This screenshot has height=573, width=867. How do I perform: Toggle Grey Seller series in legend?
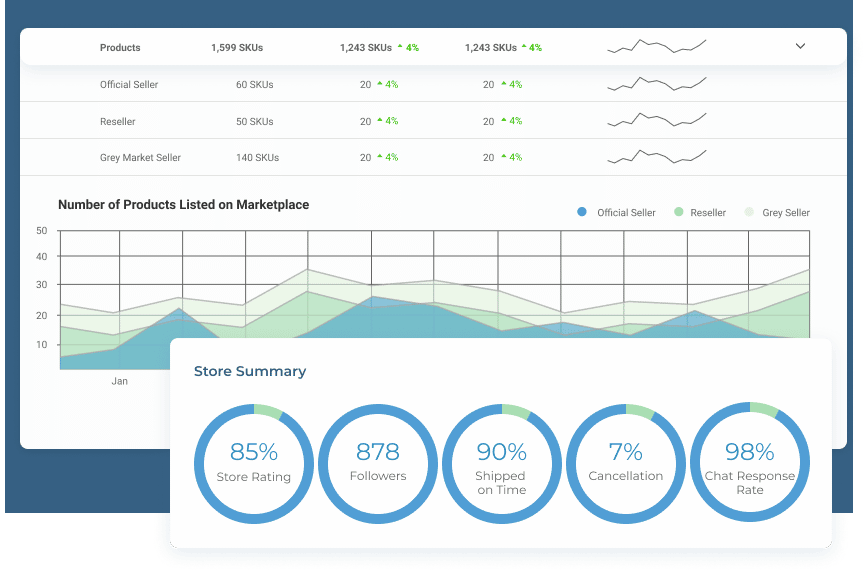tap(749, 212)
